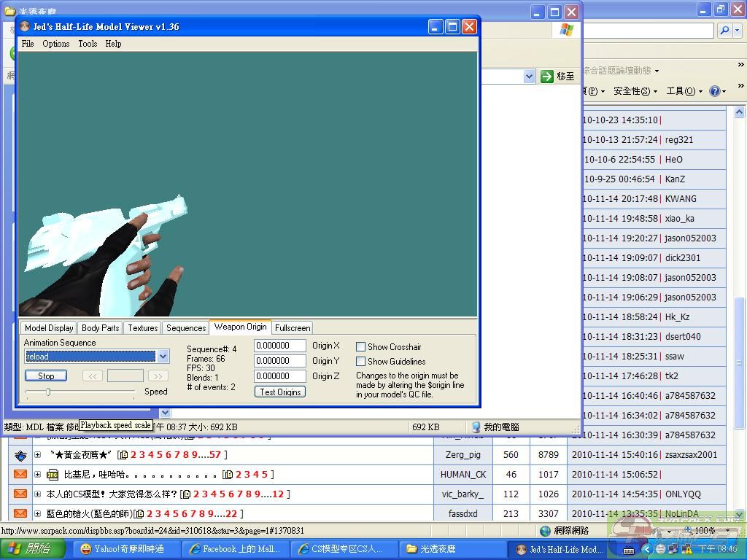This screenshot has width=747, height=560.
Task: Open the File menu
Action: (28, 44)
